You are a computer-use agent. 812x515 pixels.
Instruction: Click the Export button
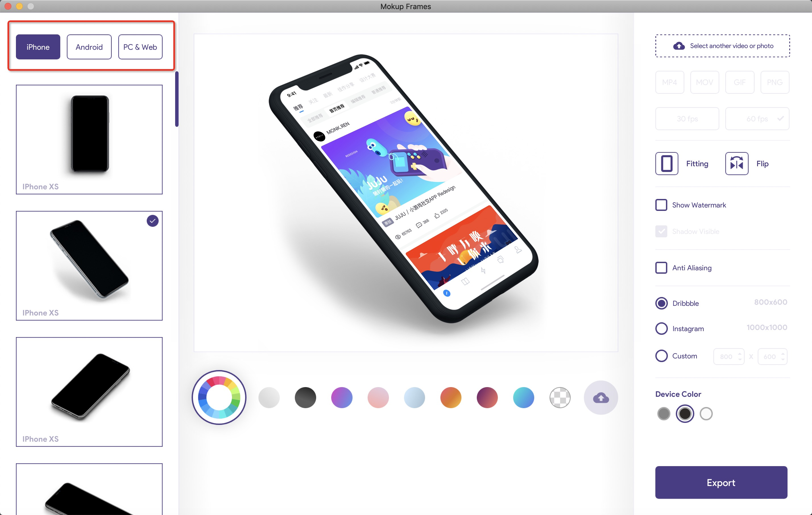click(x=721, y=482)
